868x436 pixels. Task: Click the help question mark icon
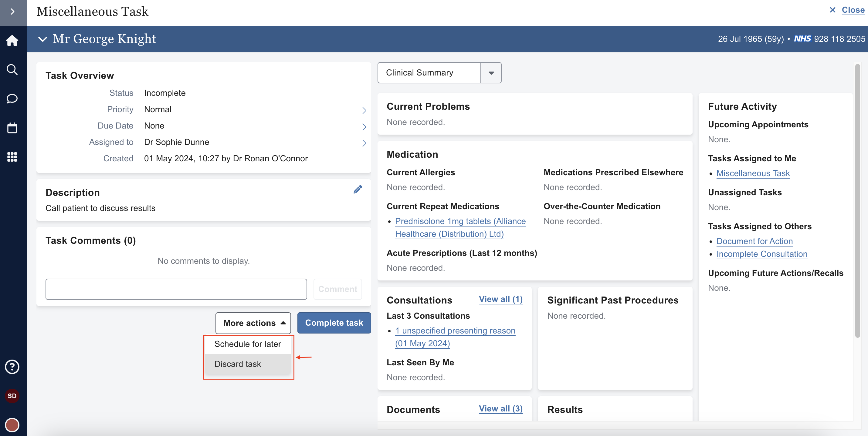tap(12, 367)
